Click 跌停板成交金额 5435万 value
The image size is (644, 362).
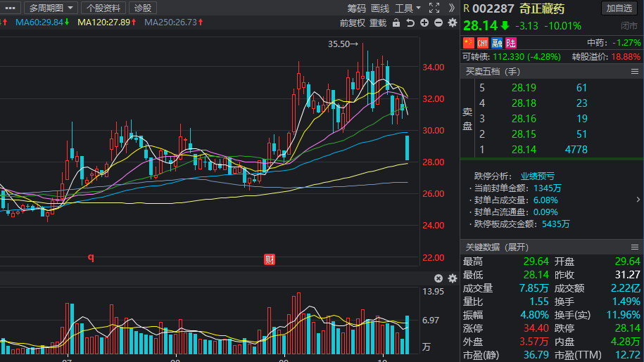coord(556,224)
